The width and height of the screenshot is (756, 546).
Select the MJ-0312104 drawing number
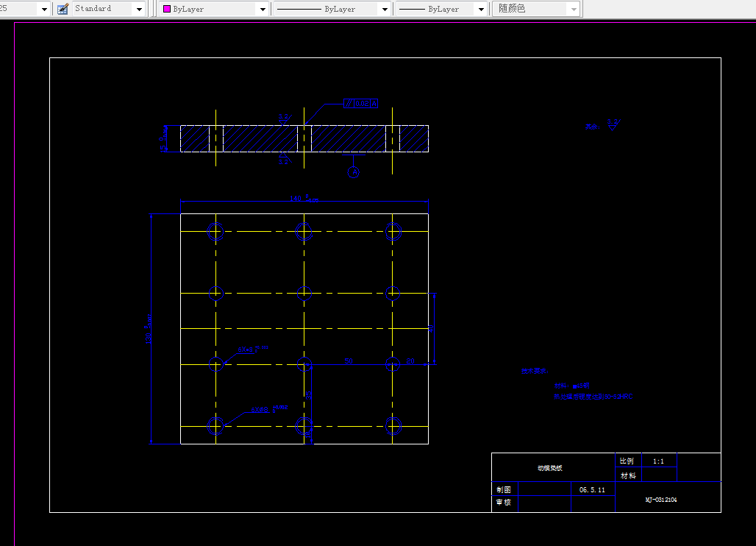pos(661,500)
